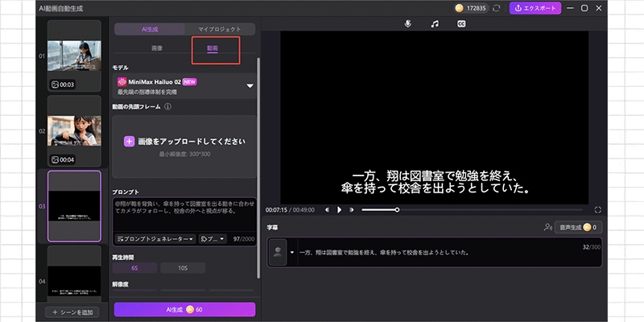The height and width of the screenshot is (322, 644).
Task: Click the 32/300 subtitle character count
Action: 592,247
